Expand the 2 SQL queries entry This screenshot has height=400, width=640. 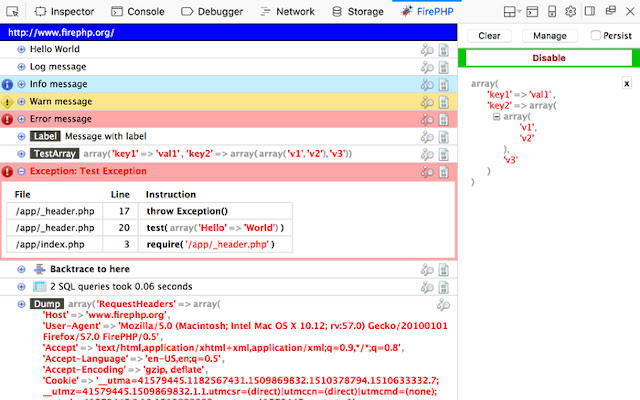22,286
